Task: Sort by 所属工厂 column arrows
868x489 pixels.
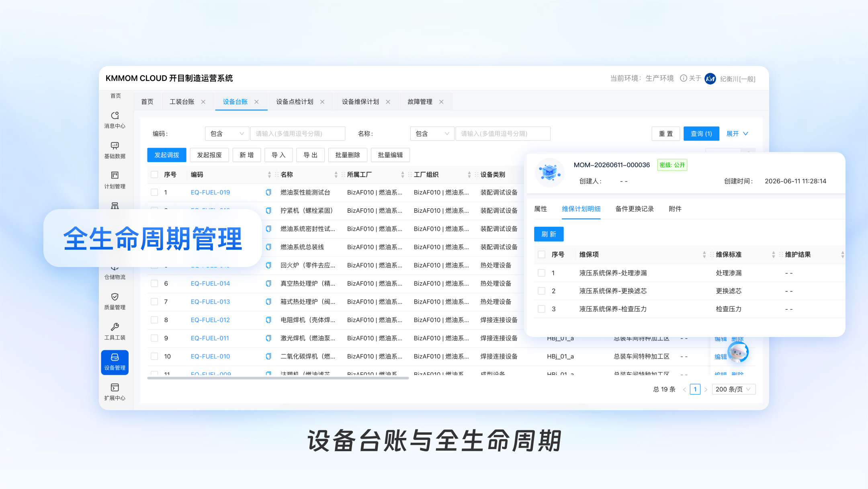Action: (x=403, y=175)
